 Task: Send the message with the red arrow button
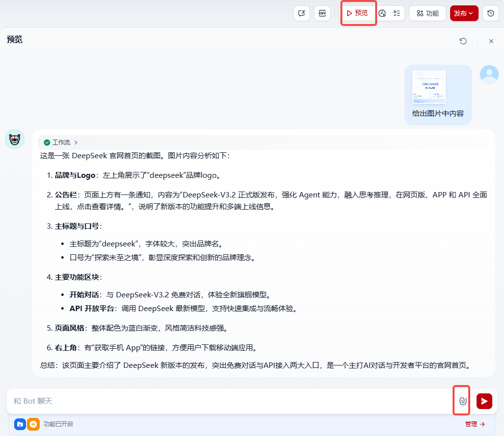[x=484, y=401]
